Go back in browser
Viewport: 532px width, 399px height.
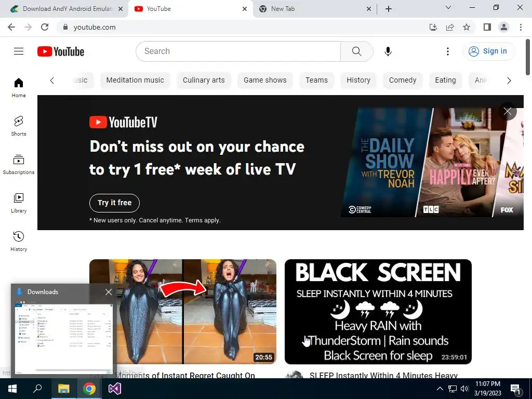tap(11, 27)
